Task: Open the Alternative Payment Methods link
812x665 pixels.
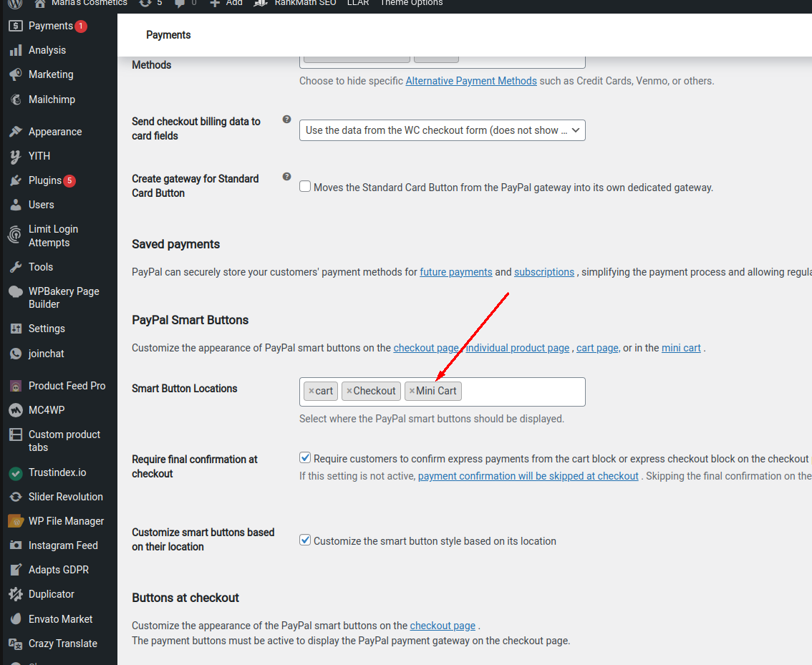Action: (471, 81)
